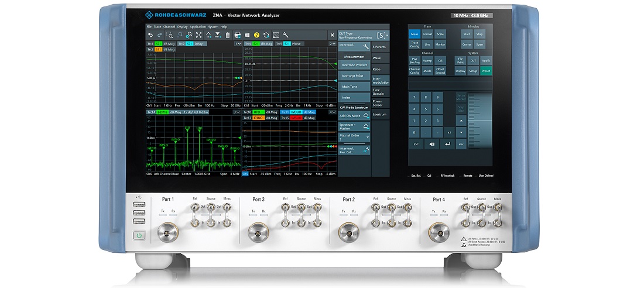Viewport: 644px width, 288px height.
Task: Click the 1:1 zoom reset icon
Action: point(180,35)
